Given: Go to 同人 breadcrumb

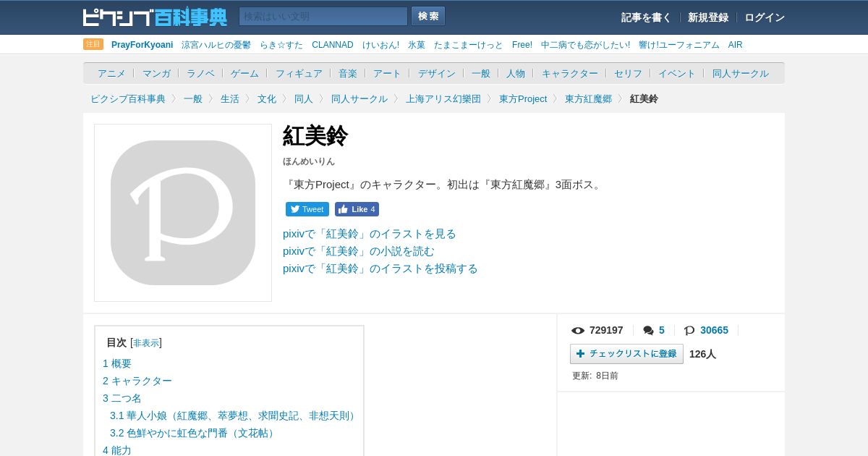Looking at the screenshot, I should point(304,98).
